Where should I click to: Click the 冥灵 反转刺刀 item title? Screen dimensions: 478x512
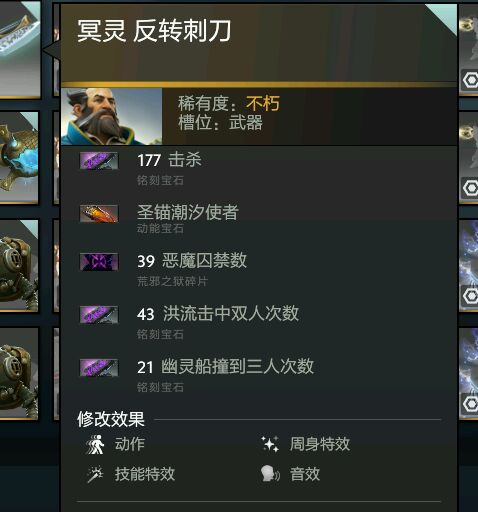[x=154, y=31]
